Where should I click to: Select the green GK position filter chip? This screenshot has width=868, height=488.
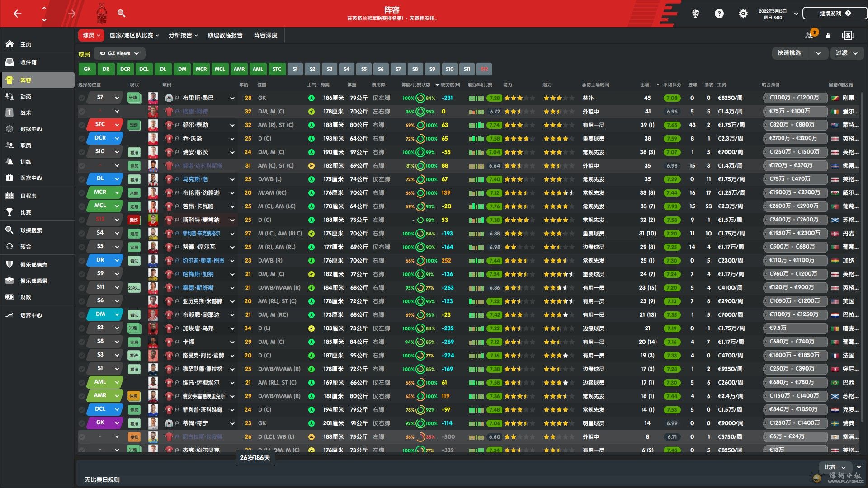(87, 69)
